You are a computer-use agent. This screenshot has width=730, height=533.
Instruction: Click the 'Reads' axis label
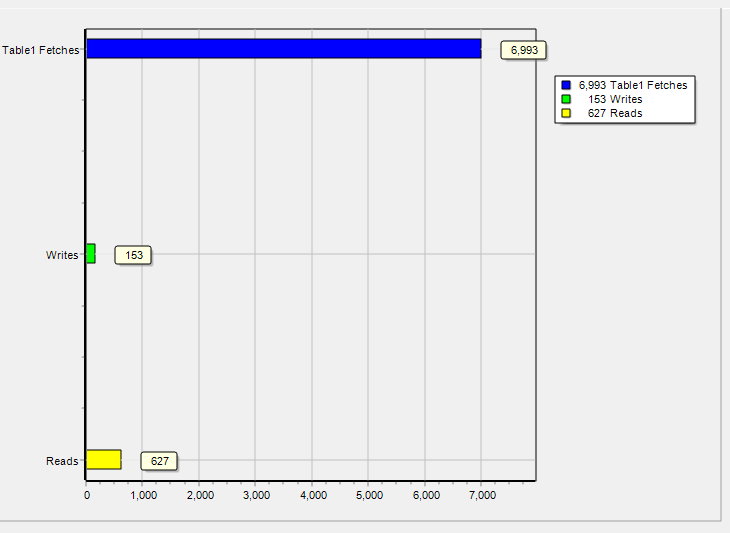62,461
